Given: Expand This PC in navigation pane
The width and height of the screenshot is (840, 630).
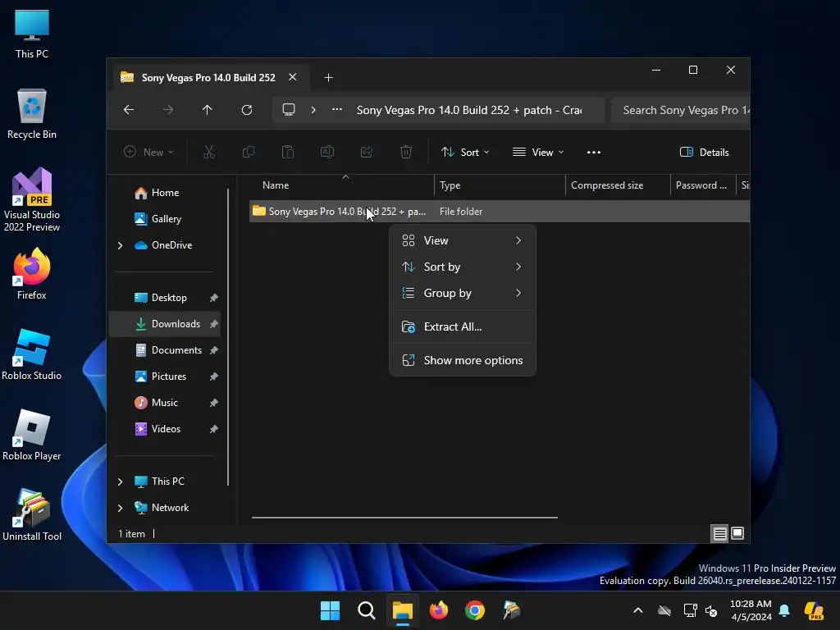Looking at the screenshot, I should point(120,482).
